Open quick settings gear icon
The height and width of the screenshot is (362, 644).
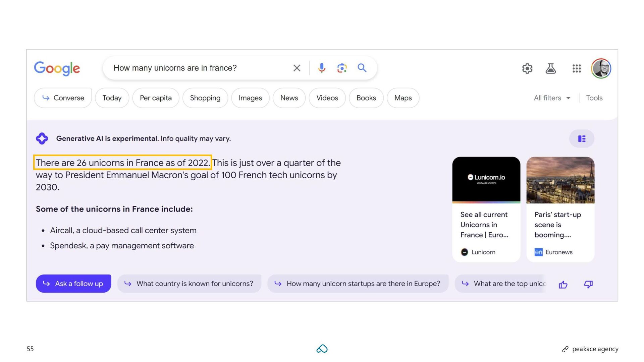coord(527,69)
